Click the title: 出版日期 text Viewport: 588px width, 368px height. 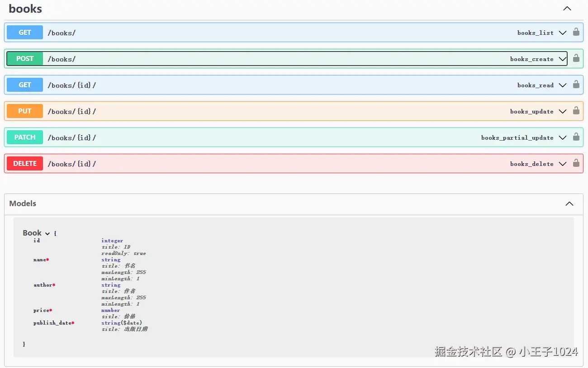(124, 329)
